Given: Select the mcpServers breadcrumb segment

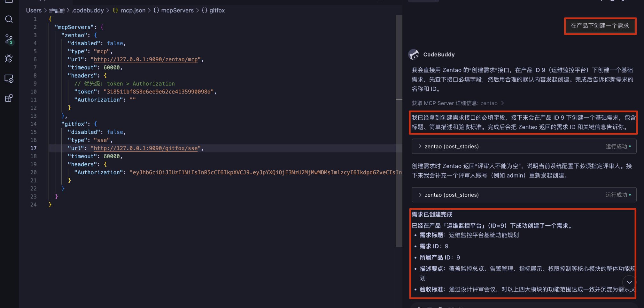Looking at the screenshot, I should tap(174, 10).
